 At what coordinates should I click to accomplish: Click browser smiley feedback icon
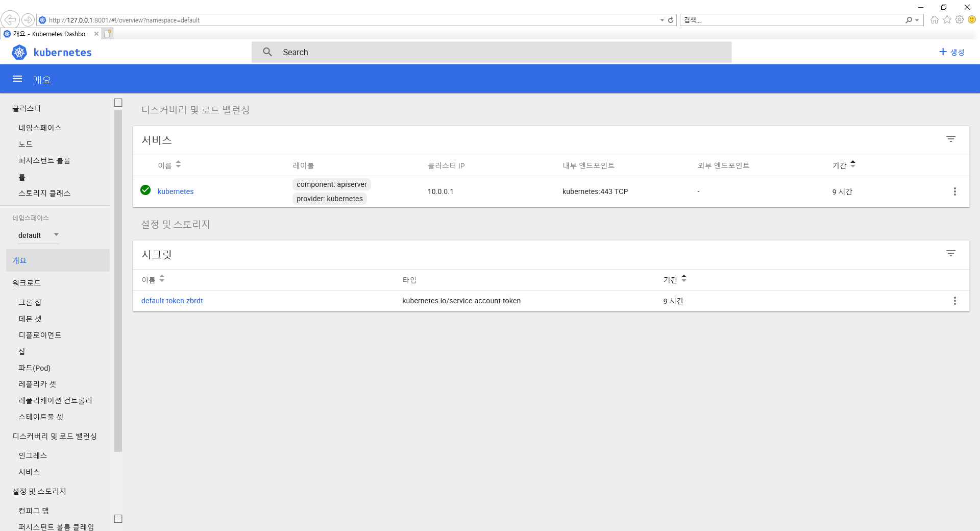coord(972,19)
